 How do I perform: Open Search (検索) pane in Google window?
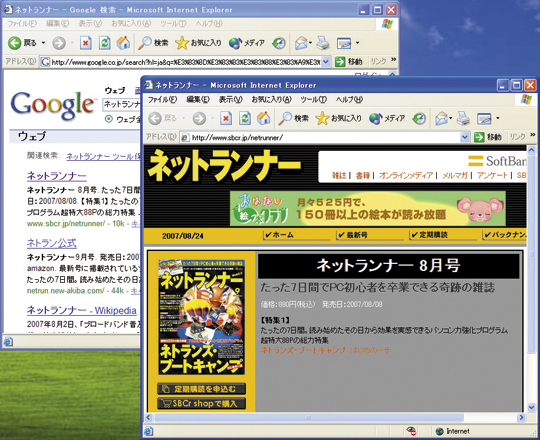[153, 43]
